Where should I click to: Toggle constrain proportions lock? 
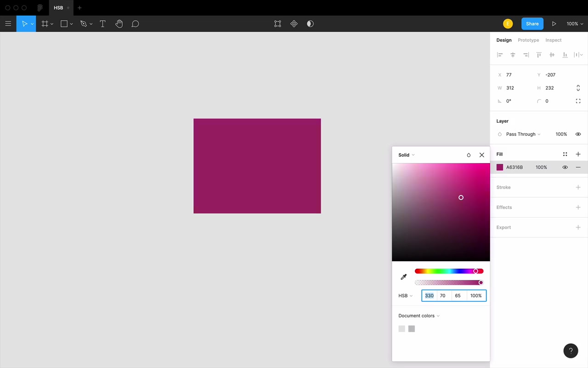(578, 88)
